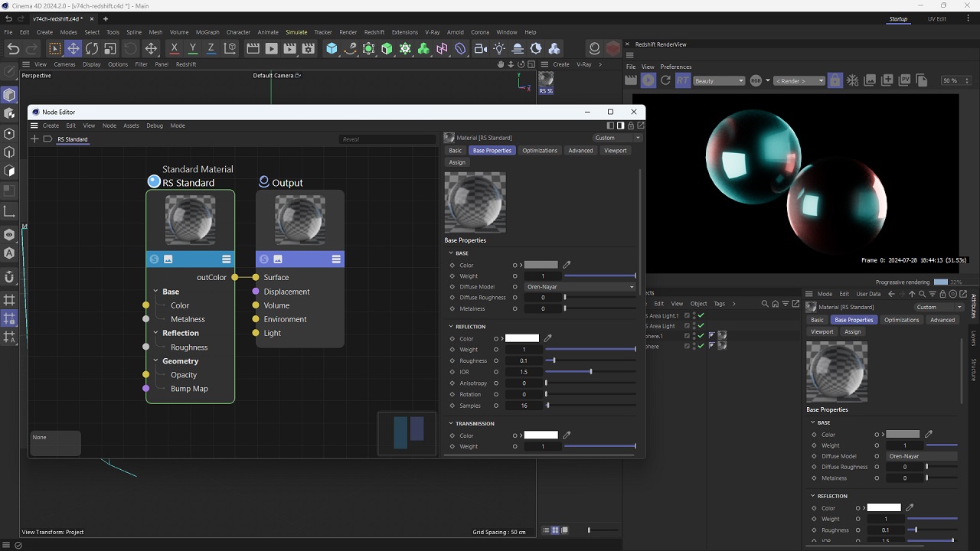Click the freeze geometry snowflake icon
This screenshot has width=980, height=551.
851,80
